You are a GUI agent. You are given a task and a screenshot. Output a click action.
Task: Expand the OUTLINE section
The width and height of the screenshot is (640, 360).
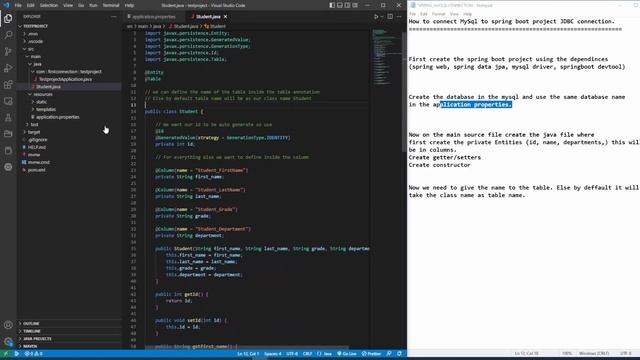(31, 324)
